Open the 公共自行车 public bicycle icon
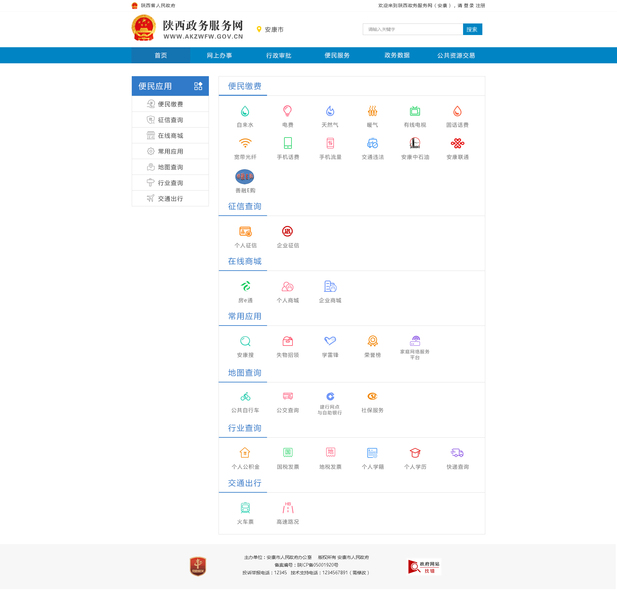The width and height of the screenshot is (617, 600). coord(245,396)
